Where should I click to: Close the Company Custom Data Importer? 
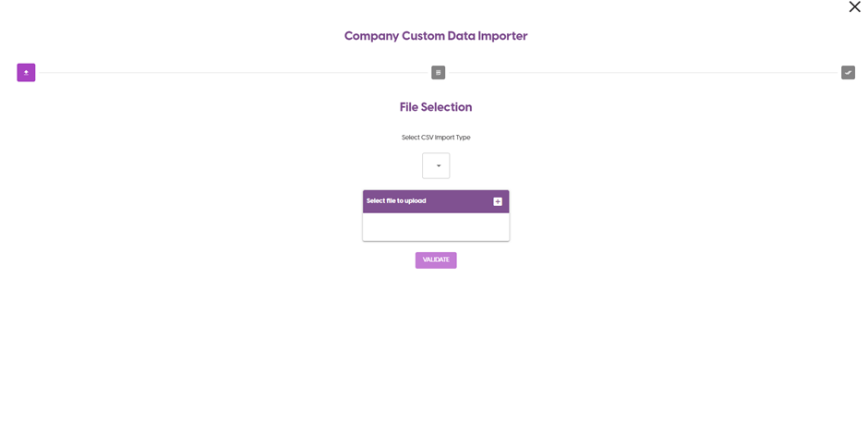[x=854, y=7]
